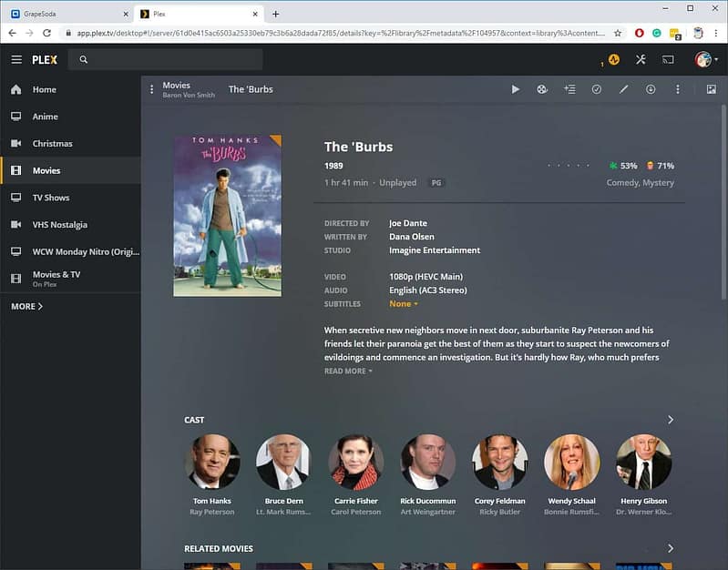Open writer Dana Olsen link
The height and width of the screenshot is (570, 728).
pyautogui.click(x=411, y=237)
